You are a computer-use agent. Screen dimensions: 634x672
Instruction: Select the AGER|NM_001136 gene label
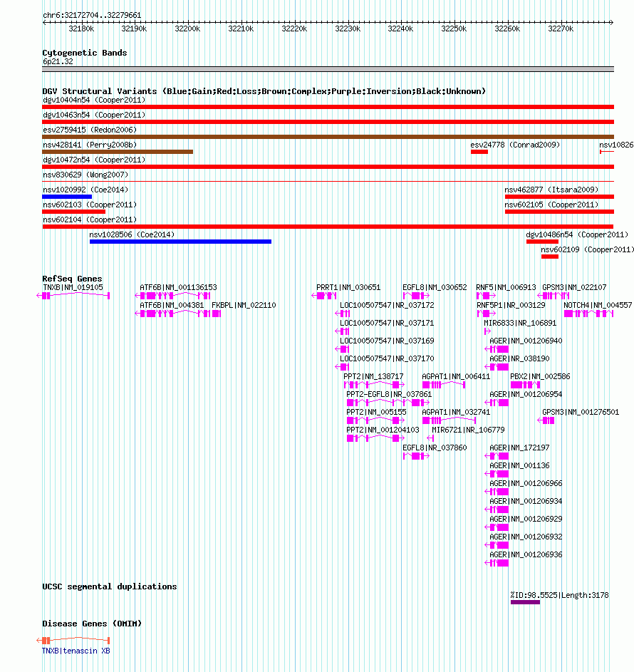[x=519, y=465]
